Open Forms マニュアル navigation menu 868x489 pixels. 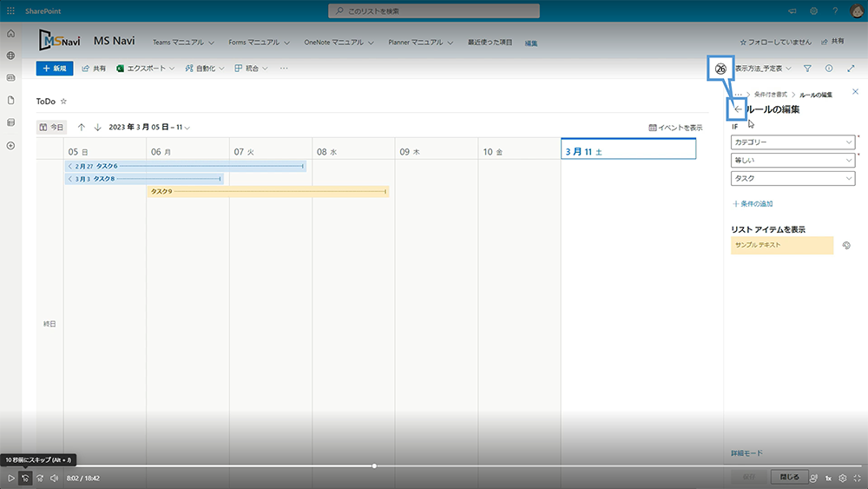click(x=259, y=42)
